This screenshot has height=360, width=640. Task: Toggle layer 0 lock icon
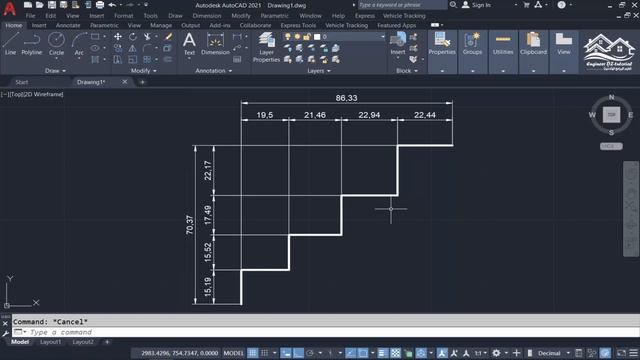click(307, 37)
